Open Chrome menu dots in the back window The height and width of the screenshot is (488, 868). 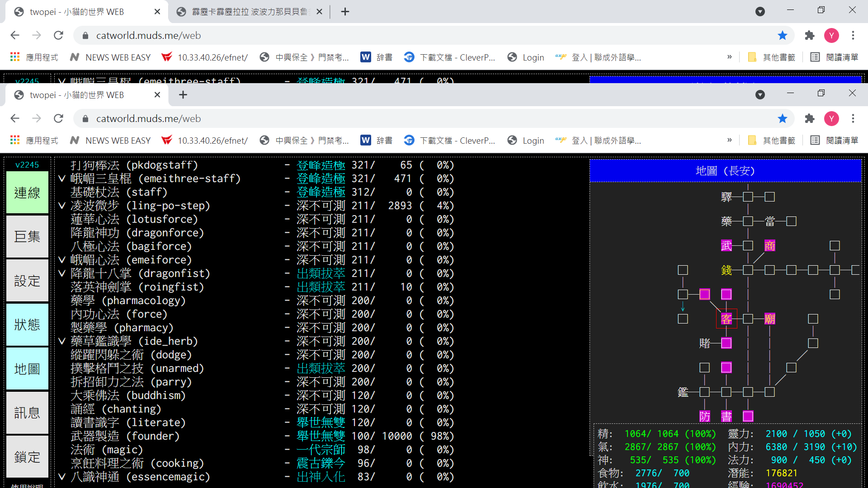[x=853, y=35]
